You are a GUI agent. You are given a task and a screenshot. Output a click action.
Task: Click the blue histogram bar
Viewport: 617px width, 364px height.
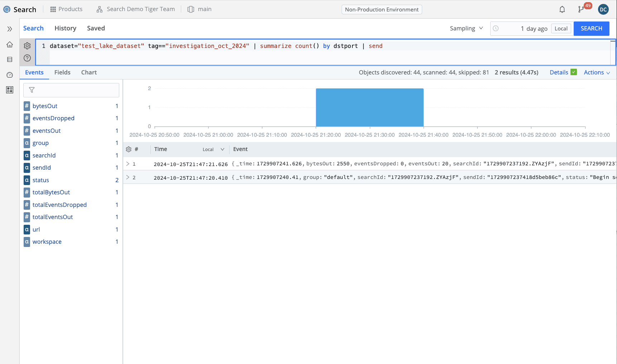tap(370, 107)
